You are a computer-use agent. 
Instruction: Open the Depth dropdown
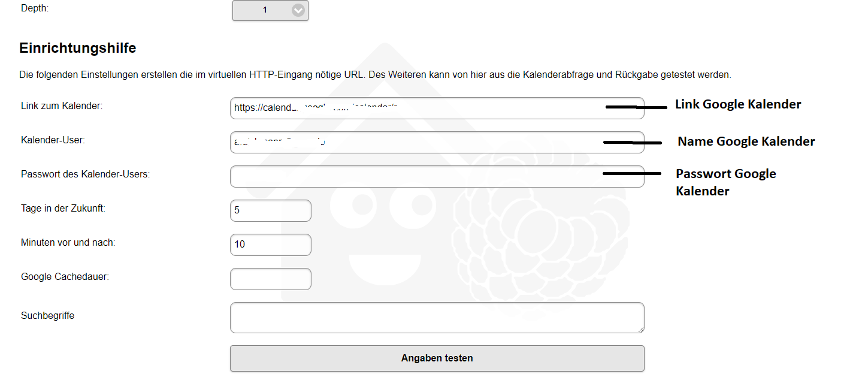click(270, 10)
